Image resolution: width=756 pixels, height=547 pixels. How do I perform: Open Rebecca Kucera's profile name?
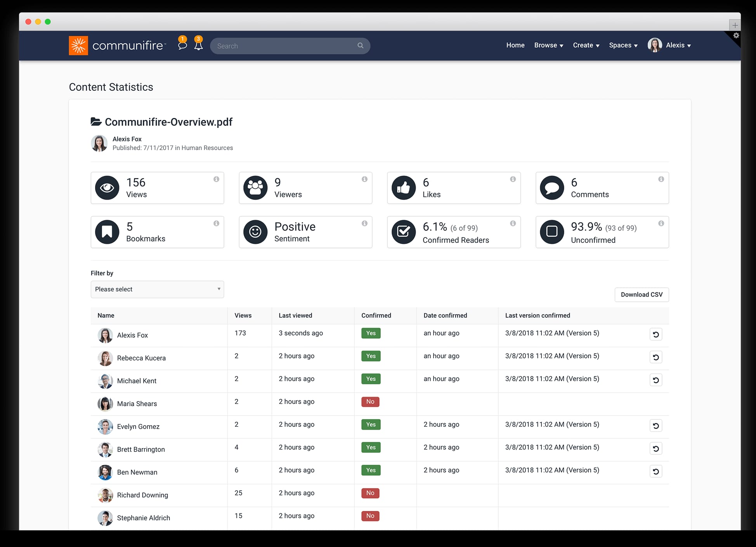[x=141, y=358]
